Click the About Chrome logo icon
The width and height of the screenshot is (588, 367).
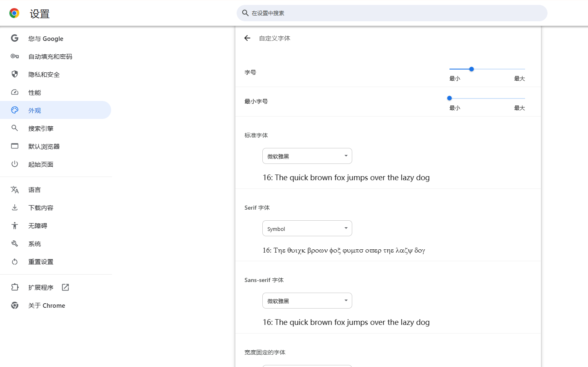click(15, 305)
